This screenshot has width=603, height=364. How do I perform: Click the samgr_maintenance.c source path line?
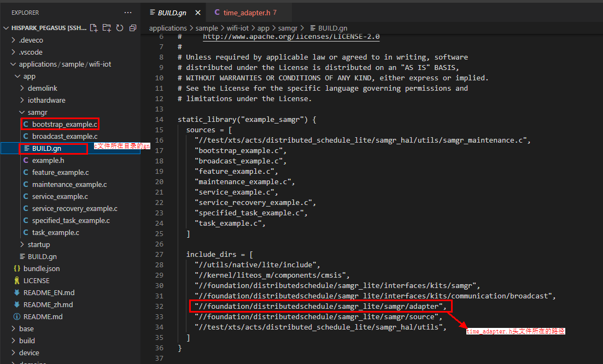coord(362,140)
